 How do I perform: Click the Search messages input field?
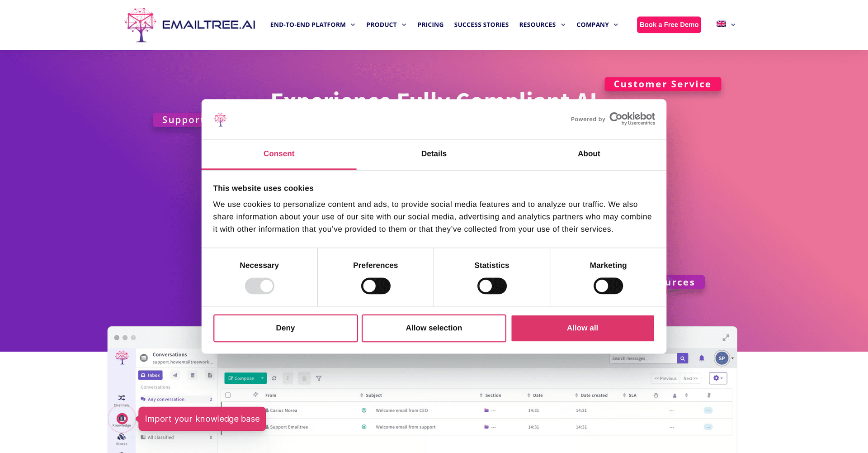click(643, 358)
